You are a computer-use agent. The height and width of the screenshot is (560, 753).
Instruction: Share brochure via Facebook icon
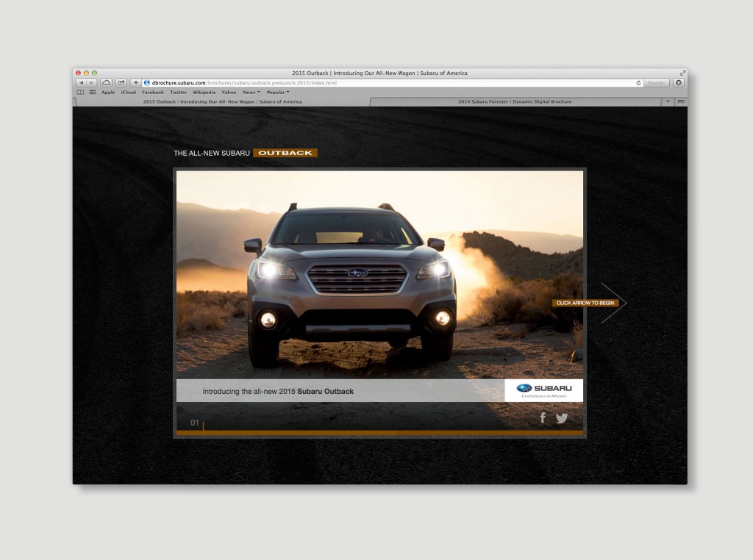543,418
